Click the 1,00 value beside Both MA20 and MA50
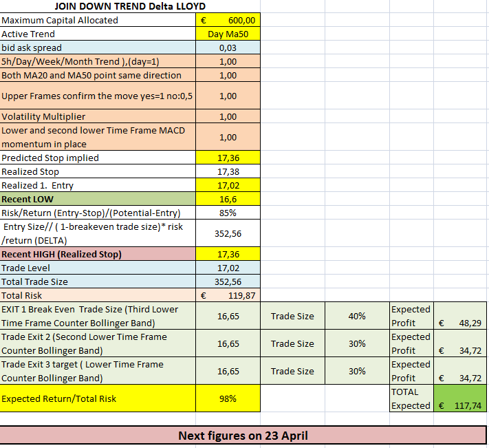 [228, 75]
